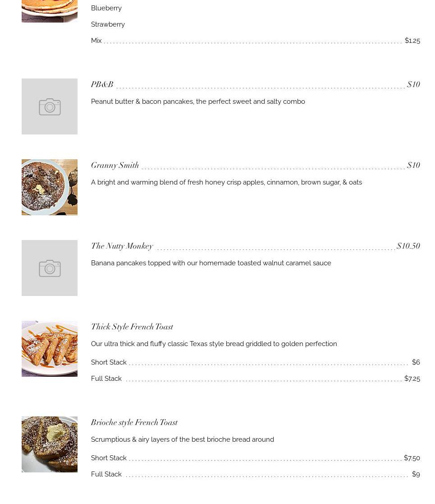The width and height of the screenshot is (435, 504).
Task: Click the Thick Style French Toast heading
Action: [x=132, y=327]
